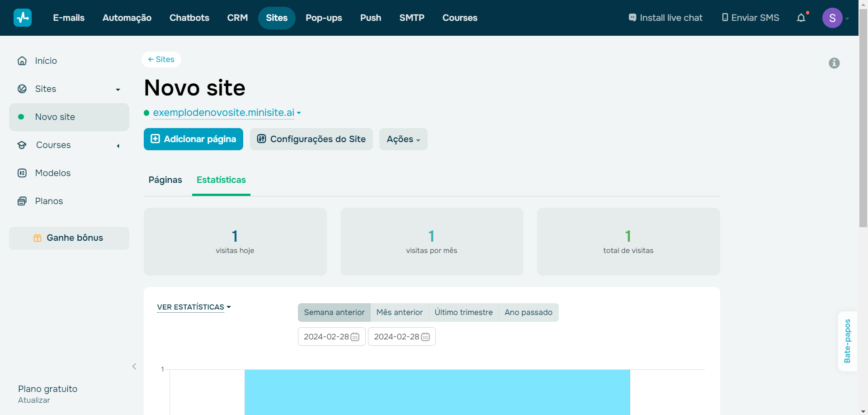Click the Início home icon

22,61
